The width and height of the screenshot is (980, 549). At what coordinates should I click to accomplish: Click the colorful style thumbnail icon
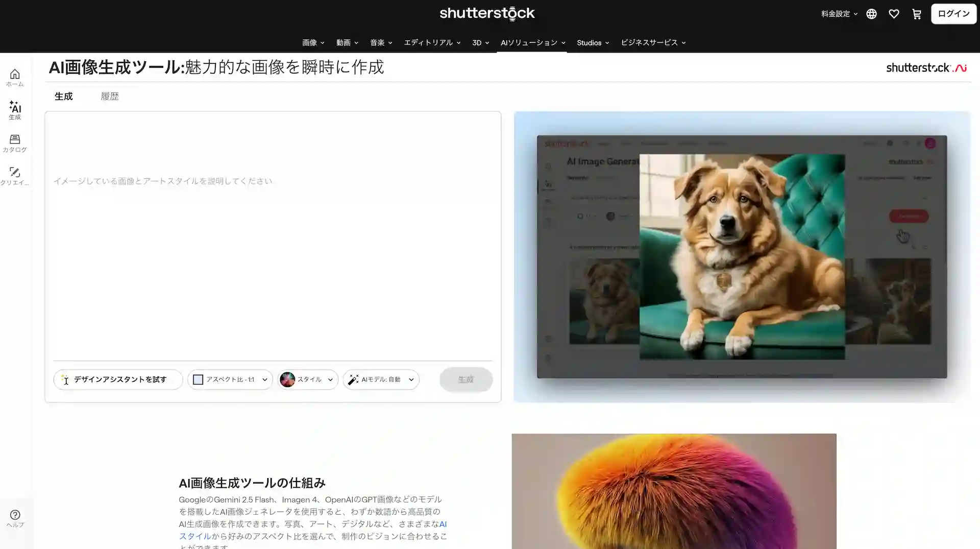pos(287,379)
